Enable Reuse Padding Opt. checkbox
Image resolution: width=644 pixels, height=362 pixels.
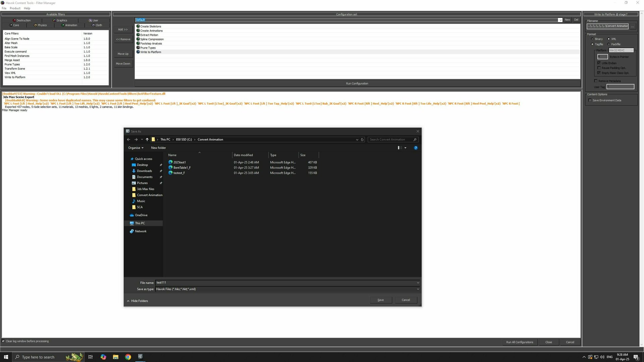click(x=599, y=68)
